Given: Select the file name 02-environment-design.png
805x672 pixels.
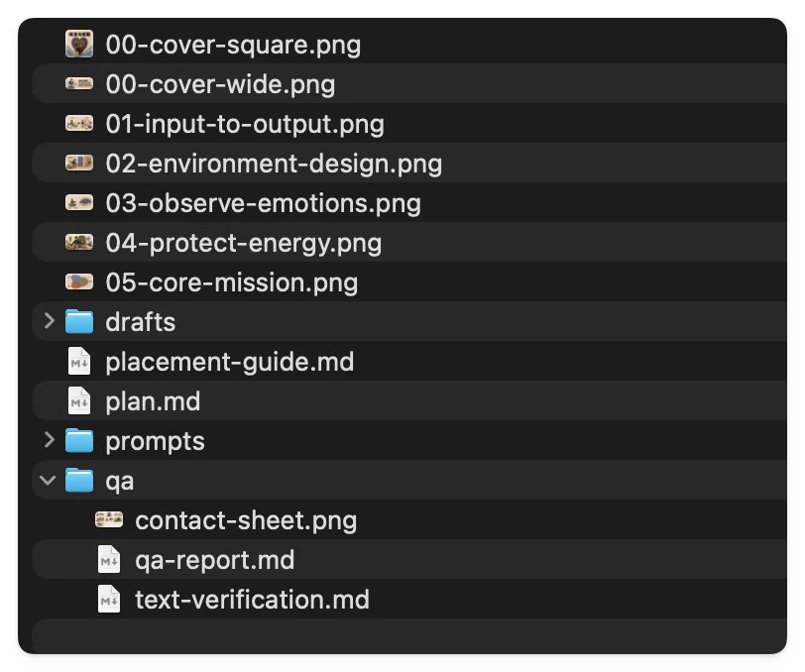Looking at the screenshot, I should click(274, 164).
